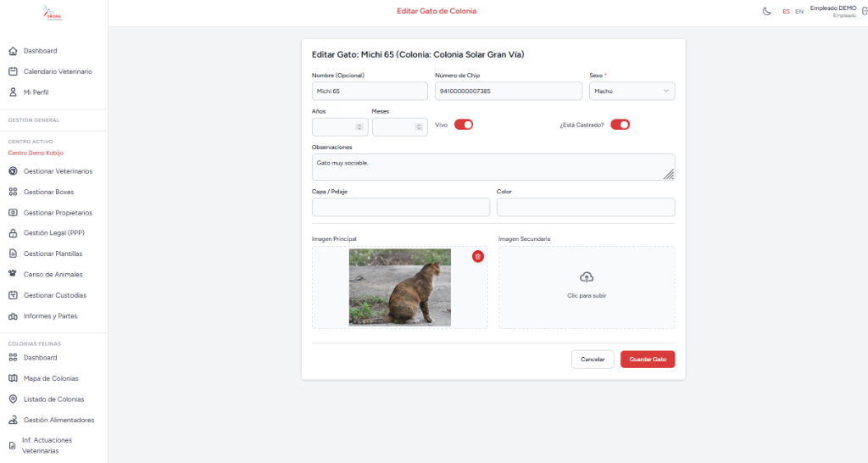This screenshot has height=463, width=868.
Task: Click the Gestionar Plantillas document icon
Action: [x=13, y=254]
